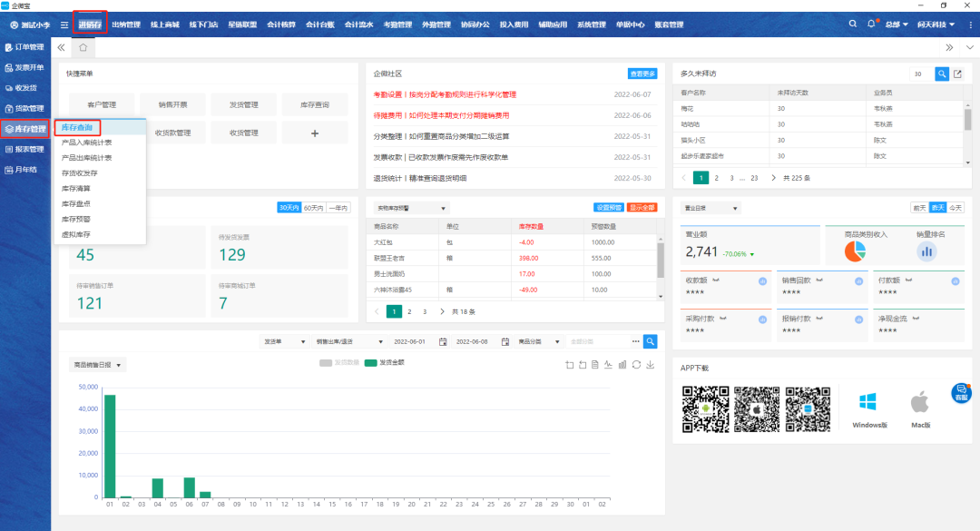980x531 pixels.
Task: Click the home tab icon
Action: coord(83,47)
